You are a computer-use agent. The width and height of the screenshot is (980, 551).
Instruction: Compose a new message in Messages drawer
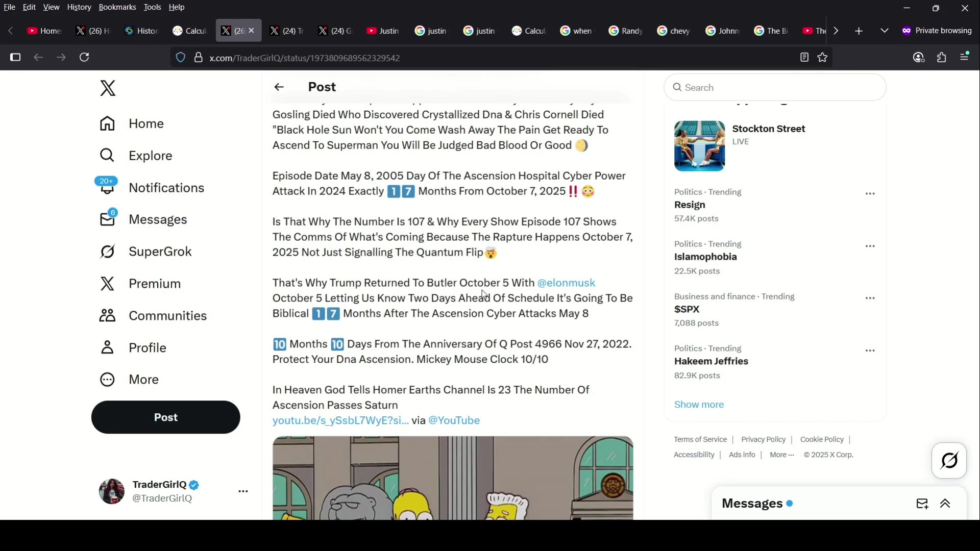[x=922, y=505]
